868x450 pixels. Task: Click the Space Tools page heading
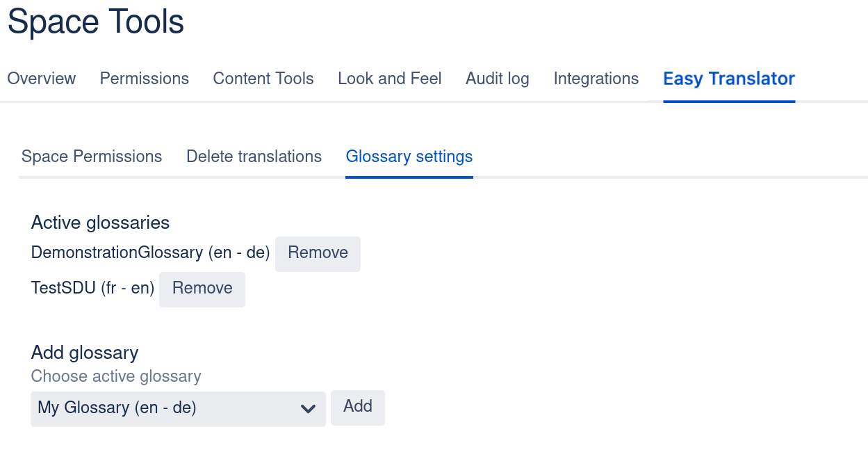(96, 22)
